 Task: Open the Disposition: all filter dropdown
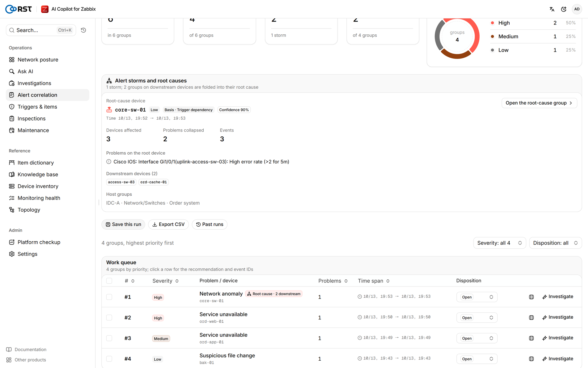pyautogui.click(x=555, y=243)
